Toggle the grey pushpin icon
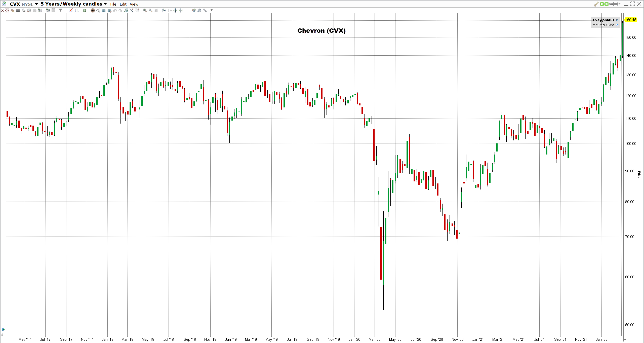The height and width of the screenshot is (343, 644). click(x=613, y=4)
